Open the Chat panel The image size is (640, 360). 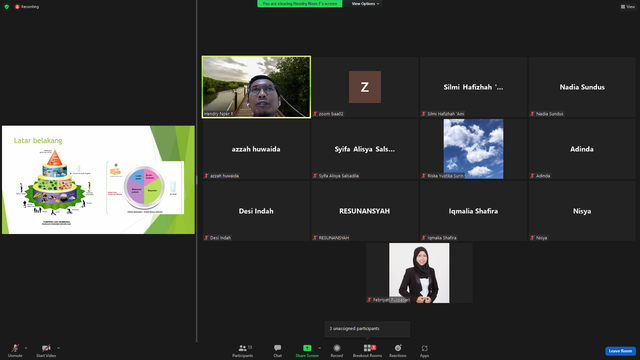coord(278,350)
